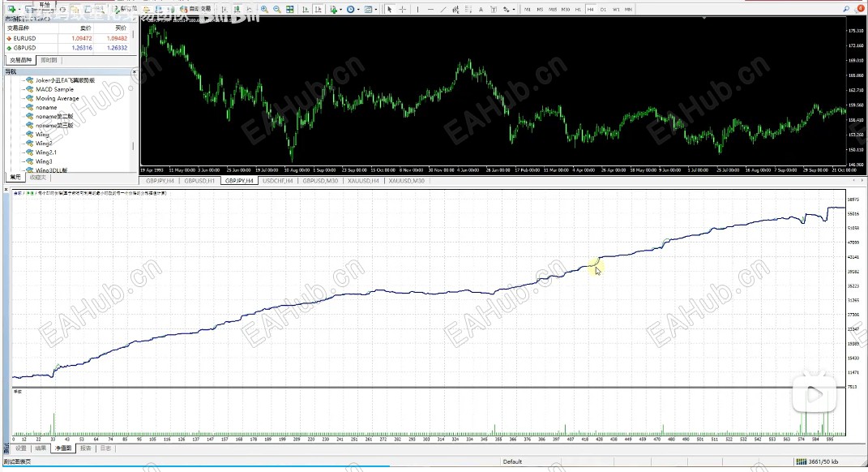Toggle the Candlesticks chart toolbar icon
868x472 pixels.
pos(237,10)
